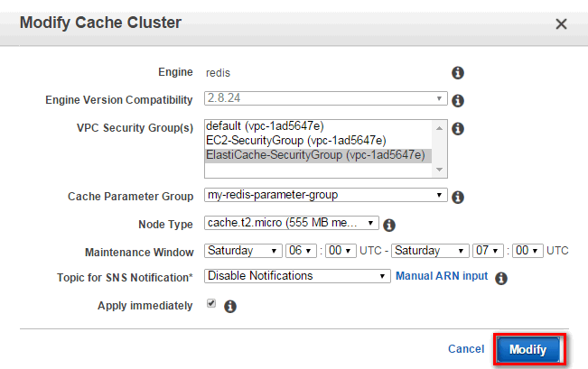Toggle the Apply immediately checkbox
Image resolution: width=588 pixels, height=369 pixels.
click(211, 303)
